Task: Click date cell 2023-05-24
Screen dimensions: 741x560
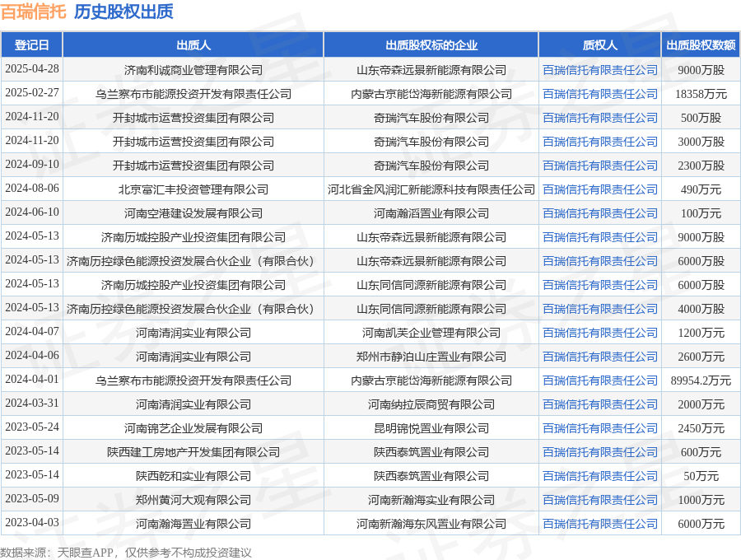Action: pos(32,427)
